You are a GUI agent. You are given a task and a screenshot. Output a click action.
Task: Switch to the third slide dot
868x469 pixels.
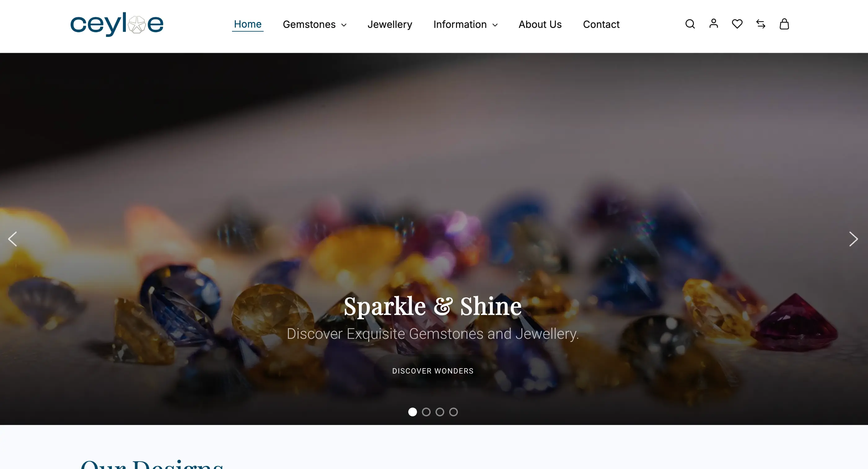tap(440, 412)
